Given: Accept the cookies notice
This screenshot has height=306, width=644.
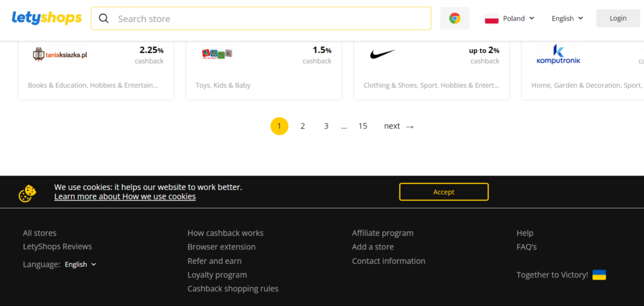Looking at the screenshot, I should tap(444, 191).
